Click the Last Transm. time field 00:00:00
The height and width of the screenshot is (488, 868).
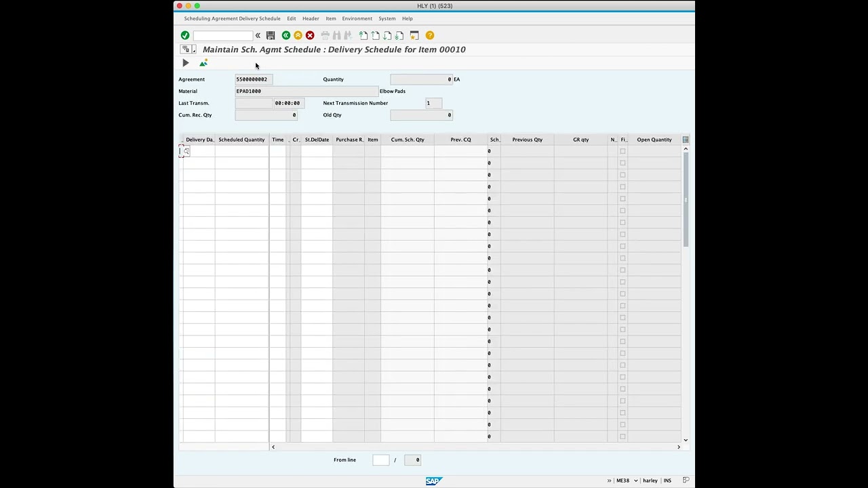(289, 103)
